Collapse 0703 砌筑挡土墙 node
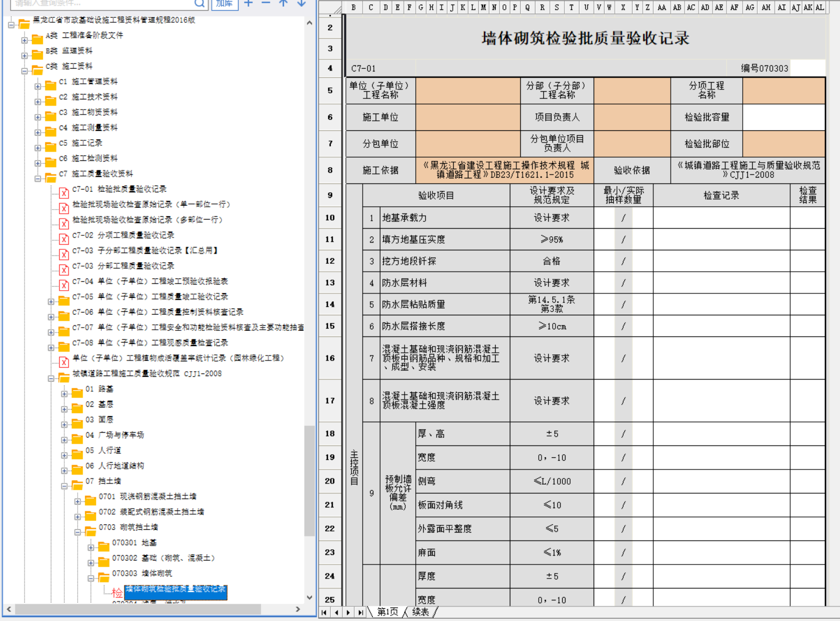The width and height of the screenshot is (840, 621). (78, 532)
